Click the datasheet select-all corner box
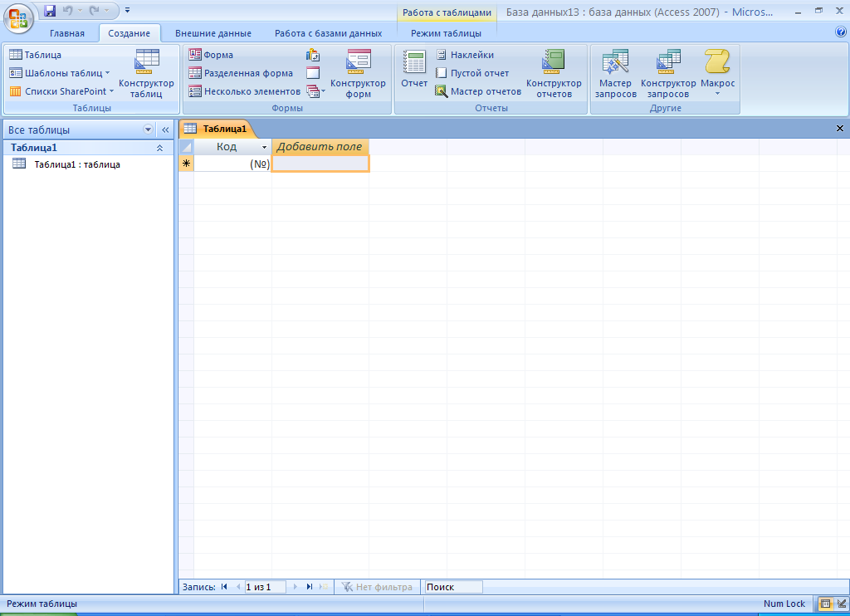Image resolution: width=850 pixels, height=616 pixels. (186, 146)
